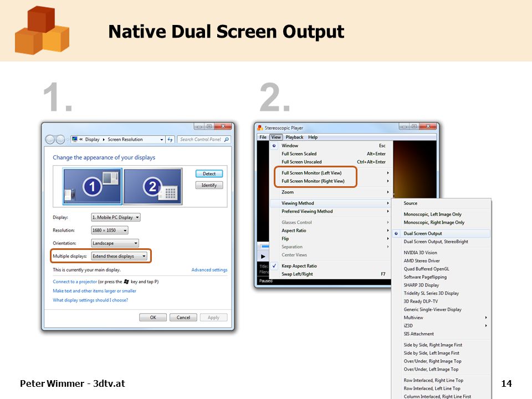The height and width of the screenshot is (399, 532).
Task: Open the File menu in Stereoscopic Player
Action: 263,137
